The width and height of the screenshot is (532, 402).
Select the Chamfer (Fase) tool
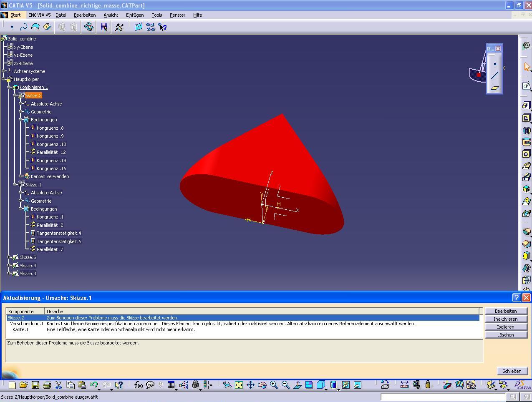pyautogui.click(x=526, y=244)
